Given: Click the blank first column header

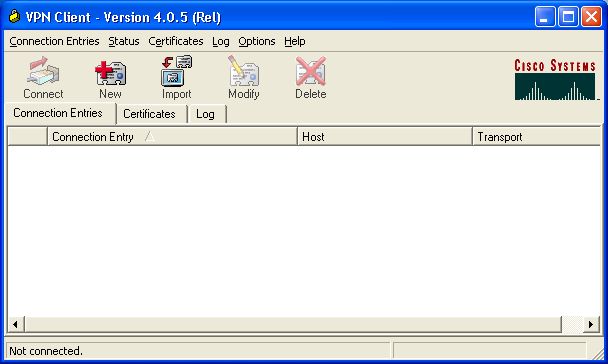Looking at the screenshot, I should [28, 136].
